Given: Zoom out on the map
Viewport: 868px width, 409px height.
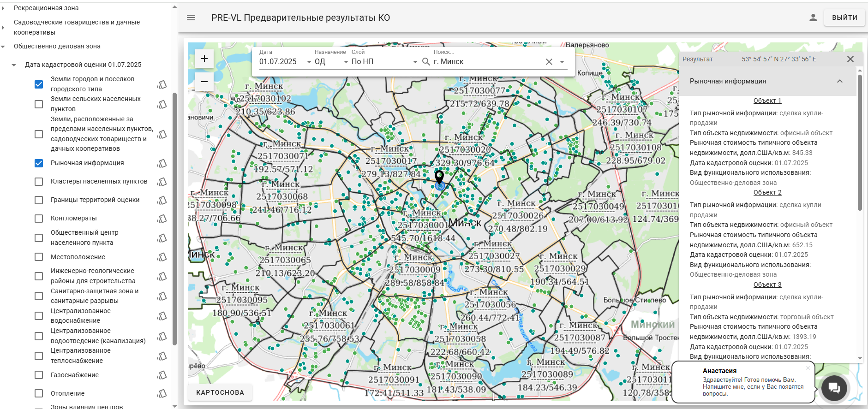Looking at the screenshot, I should pos(204,82).
